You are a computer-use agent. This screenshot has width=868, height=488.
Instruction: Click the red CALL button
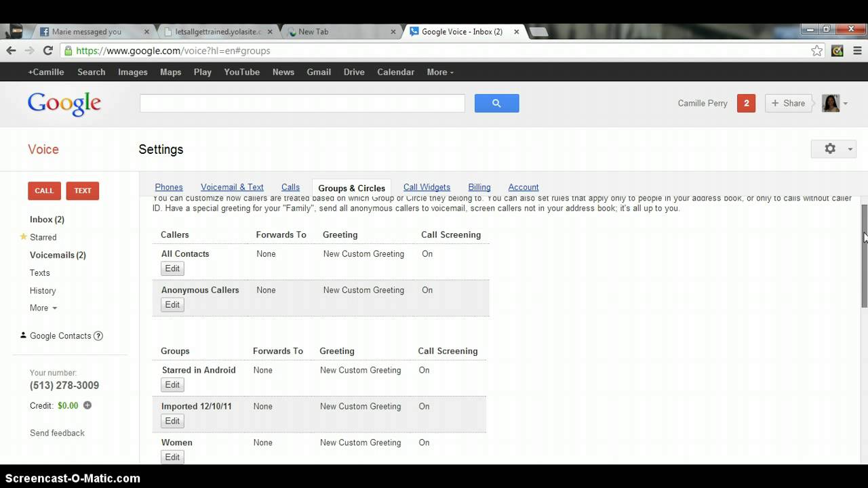click(x=44, y=190)
